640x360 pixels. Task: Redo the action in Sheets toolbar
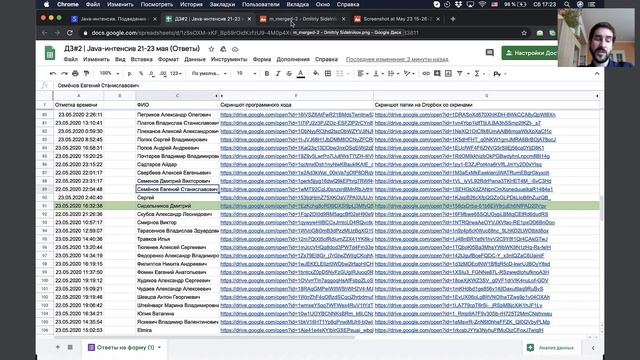64,73
